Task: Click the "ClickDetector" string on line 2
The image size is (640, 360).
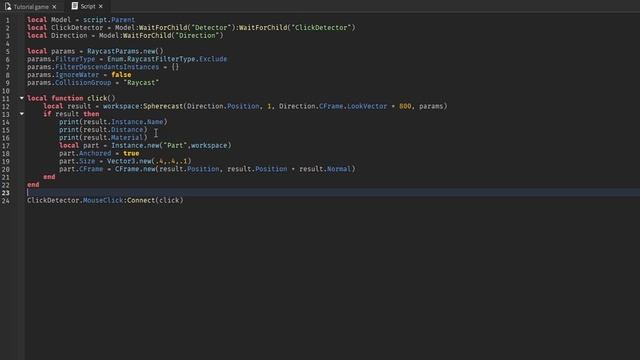Action: (x=321, y=27)
